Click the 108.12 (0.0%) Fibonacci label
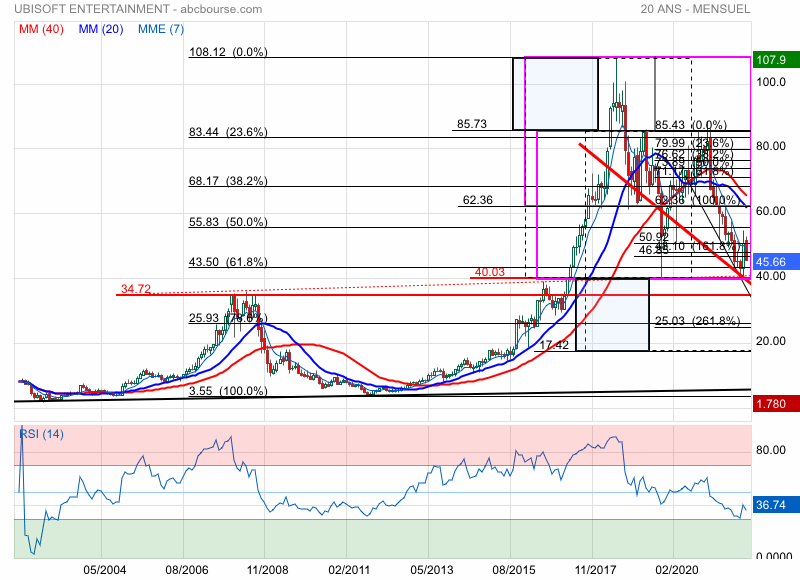The image size is (800, 580). [x=228, y=52]
